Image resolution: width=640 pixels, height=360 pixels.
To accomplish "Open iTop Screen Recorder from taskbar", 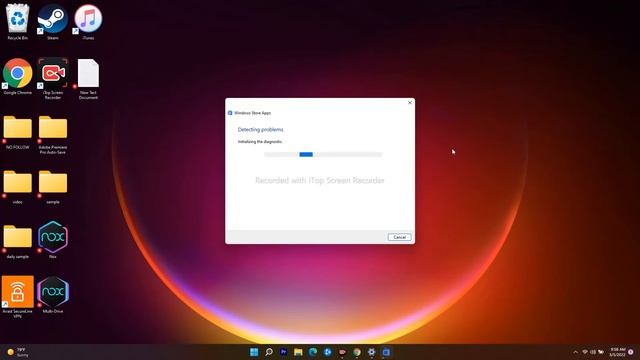I will pos(342,352).
